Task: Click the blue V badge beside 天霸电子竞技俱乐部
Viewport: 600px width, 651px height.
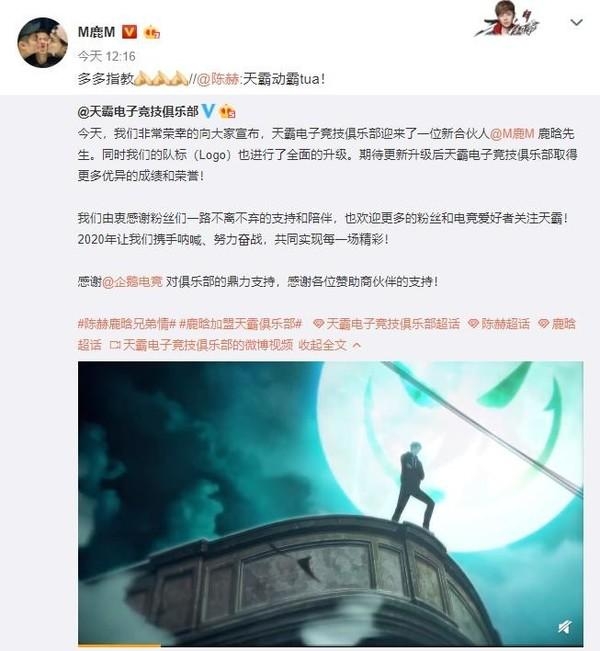Action: pos(208,111)
